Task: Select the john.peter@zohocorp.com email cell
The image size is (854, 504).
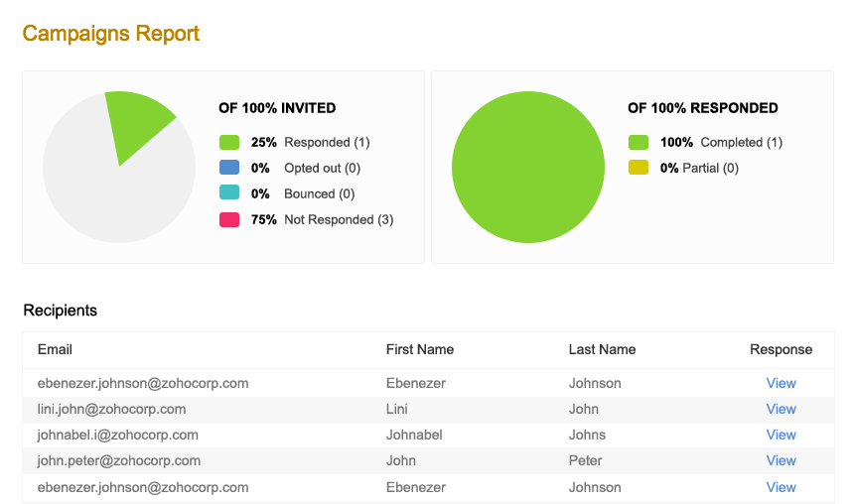Action: pyautogui.click(x=119, y=461)
